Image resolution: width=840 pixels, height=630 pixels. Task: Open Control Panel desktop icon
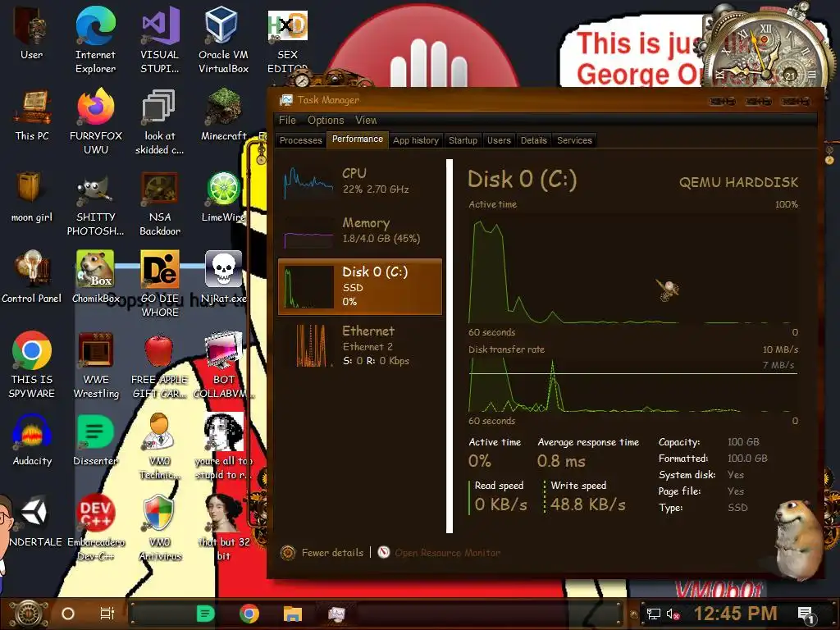click(x=32, y=277)
